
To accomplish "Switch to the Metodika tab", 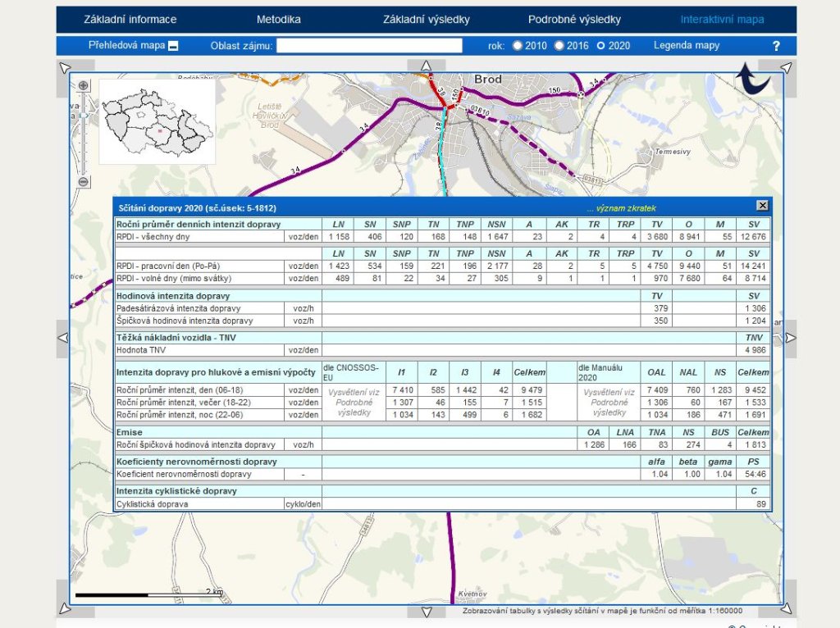I will (278, 20).
